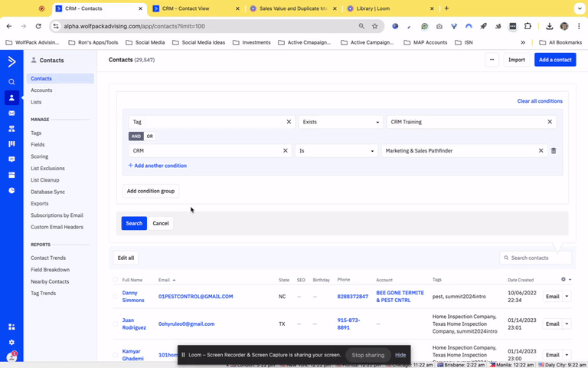Screen dimensions: 588x368
Task: Delete the CRM condition with trash icon
Action: point(554,150)
